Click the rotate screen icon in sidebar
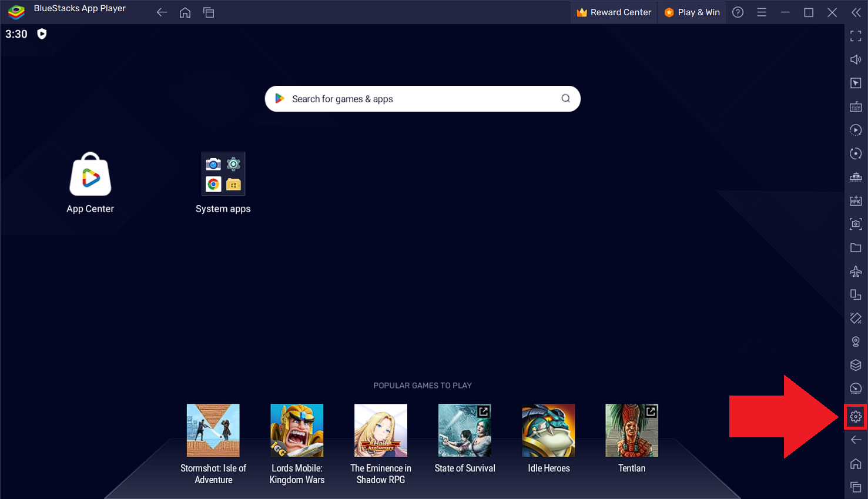The width and height of the screenshot is (868, 499). coord(856,295)
